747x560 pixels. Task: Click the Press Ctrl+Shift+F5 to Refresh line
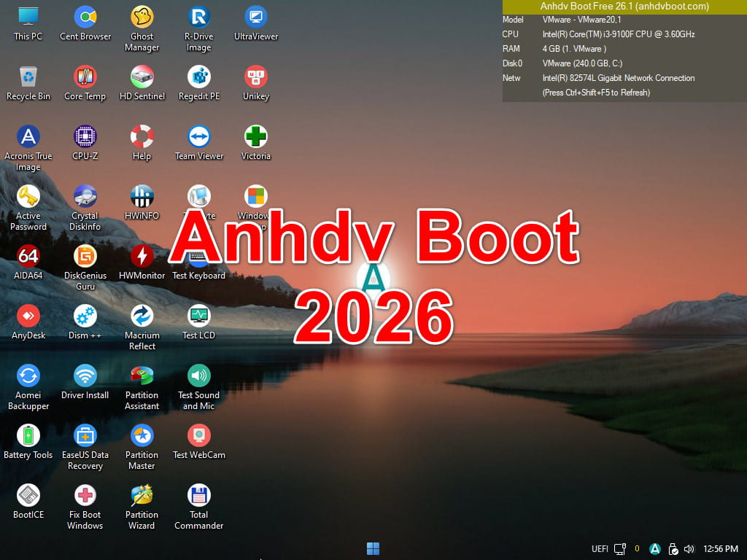(596, 93)
